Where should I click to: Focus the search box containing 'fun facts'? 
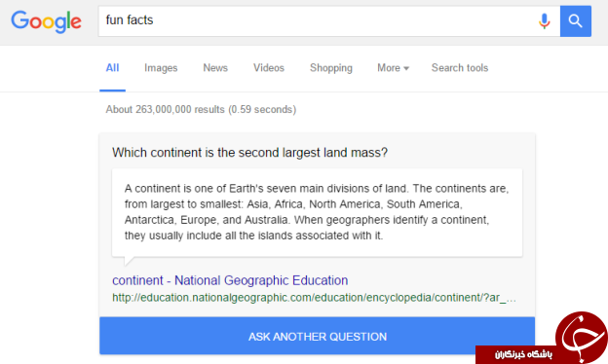(x=328, y=21)
